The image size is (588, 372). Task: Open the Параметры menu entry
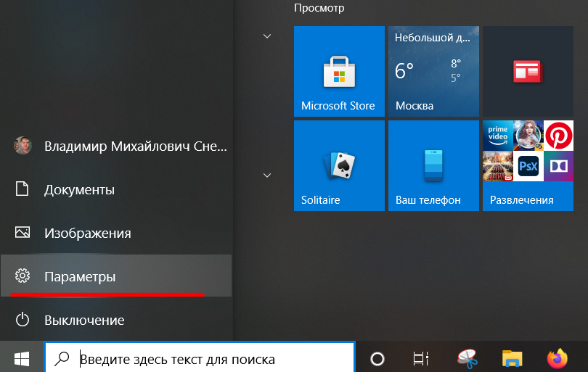(x=116, y=276)
